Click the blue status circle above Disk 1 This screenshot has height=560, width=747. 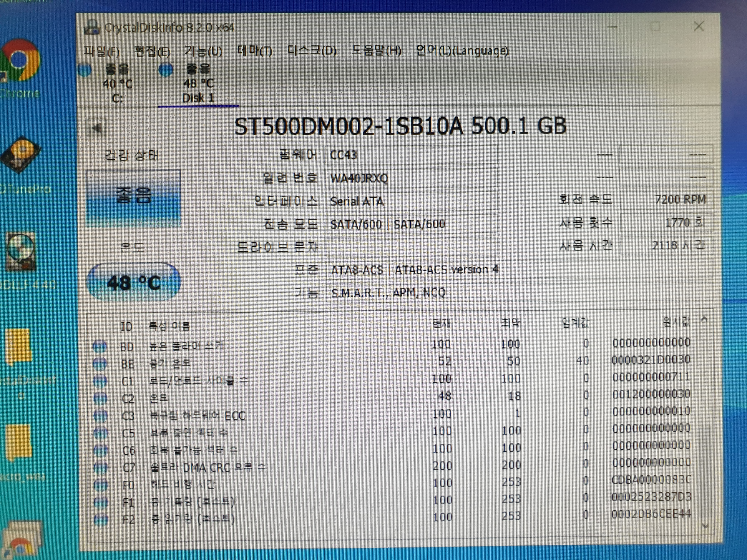[165, 69]
